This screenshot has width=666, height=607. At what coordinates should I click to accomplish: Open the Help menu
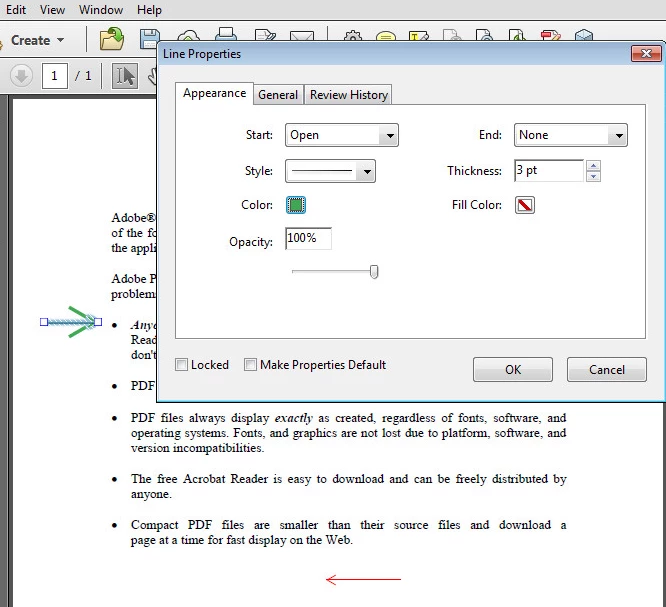[149, 9]
